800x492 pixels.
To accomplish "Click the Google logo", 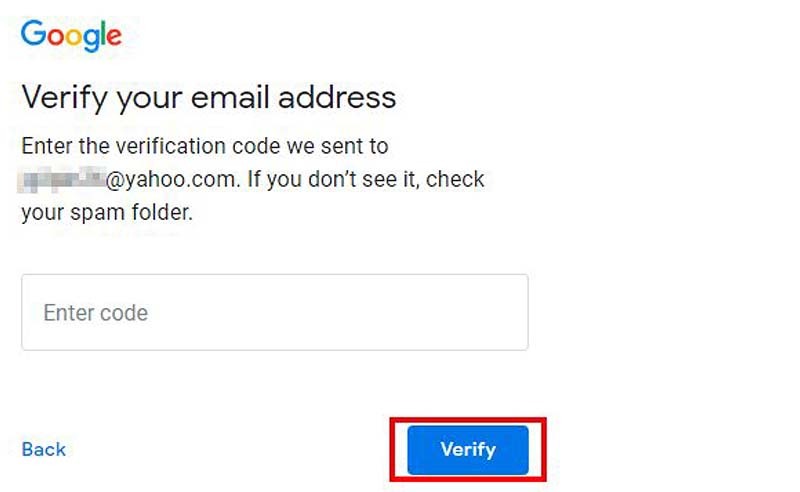I will coord(71,36).
